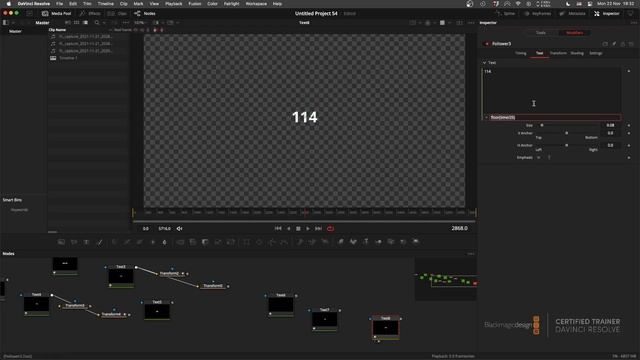Add a pEmitter particle node from toolbar
This screenshot has width=640, height=360.
(x=300, y=242)
